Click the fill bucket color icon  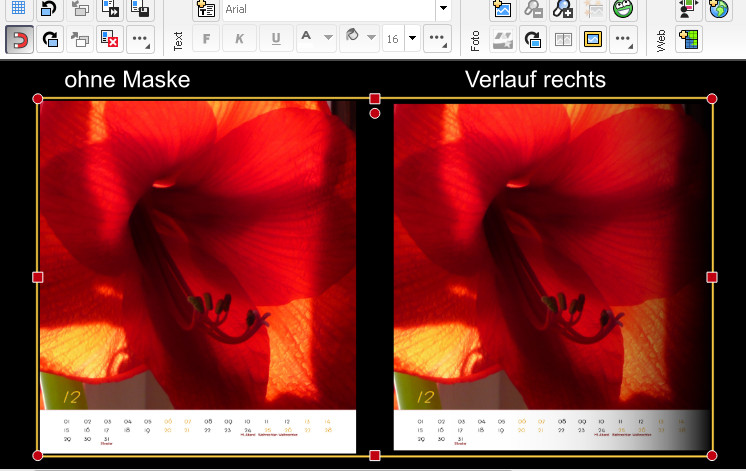pos(352,36)
